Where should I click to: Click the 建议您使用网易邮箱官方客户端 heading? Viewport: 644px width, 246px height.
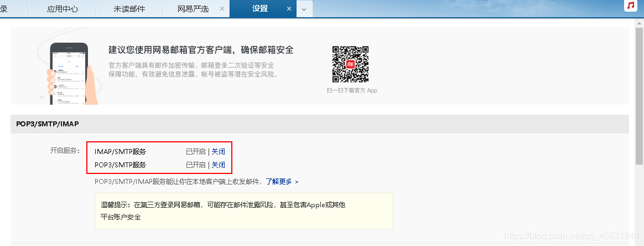[201, 50]
